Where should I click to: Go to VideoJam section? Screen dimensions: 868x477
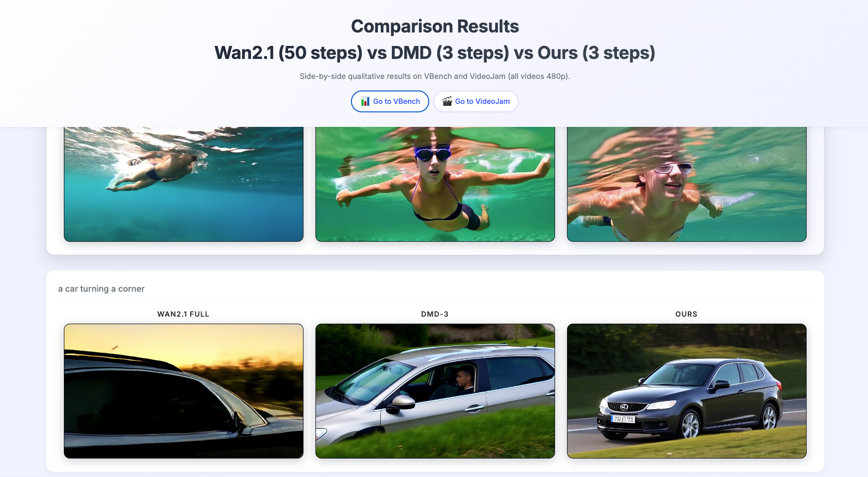click(476, 101)
